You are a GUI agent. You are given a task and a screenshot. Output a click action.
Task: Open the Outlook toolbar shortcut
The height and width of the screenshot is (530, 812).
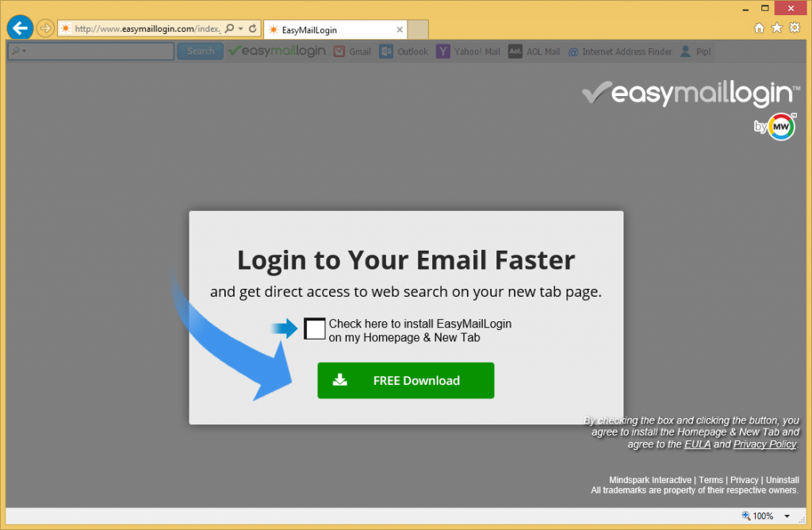click(x=404, y=52)
